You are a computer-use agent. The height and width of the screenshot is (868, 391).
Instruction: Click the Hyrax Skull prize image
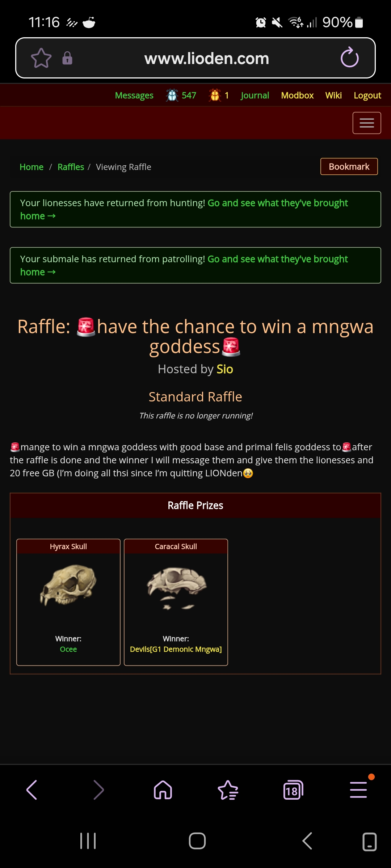(68, 584)
